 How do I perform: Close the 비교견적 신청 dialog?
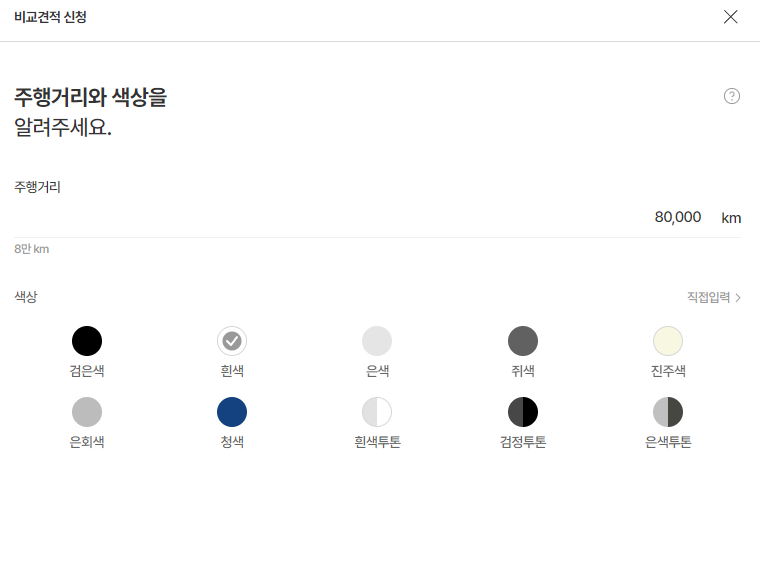731,17
